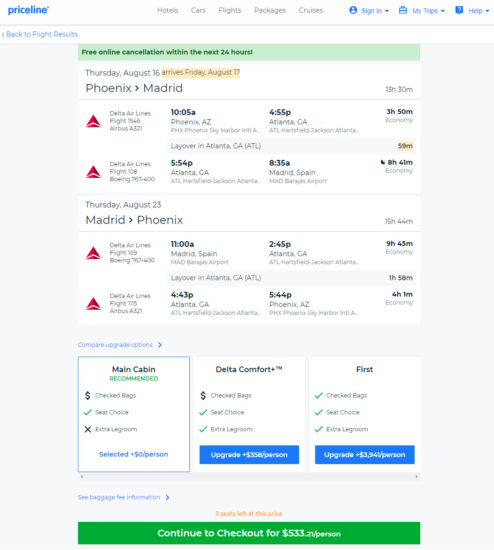Screen dimensions: 494x550
Task: Click 10:05a departure time from Phoenix
Action: pos(183,112)
